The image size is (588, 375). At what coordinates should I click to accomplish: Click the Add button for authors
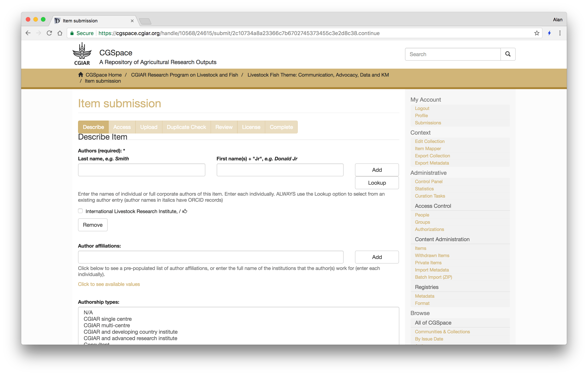pos(377,170)
